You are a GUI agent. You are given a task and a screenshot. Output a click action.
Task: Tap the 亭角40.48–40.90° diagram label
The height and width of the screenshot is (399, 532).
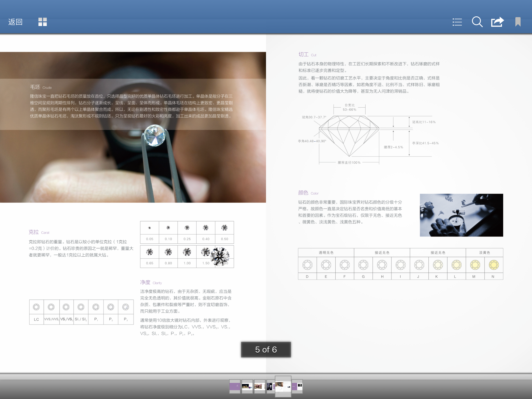point(312,141)
